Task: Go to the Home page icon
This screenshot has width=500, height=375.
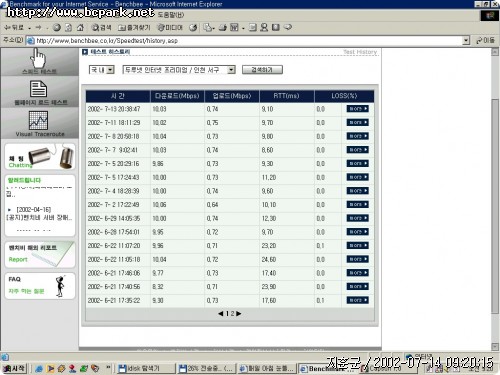Action: point(80,27)
